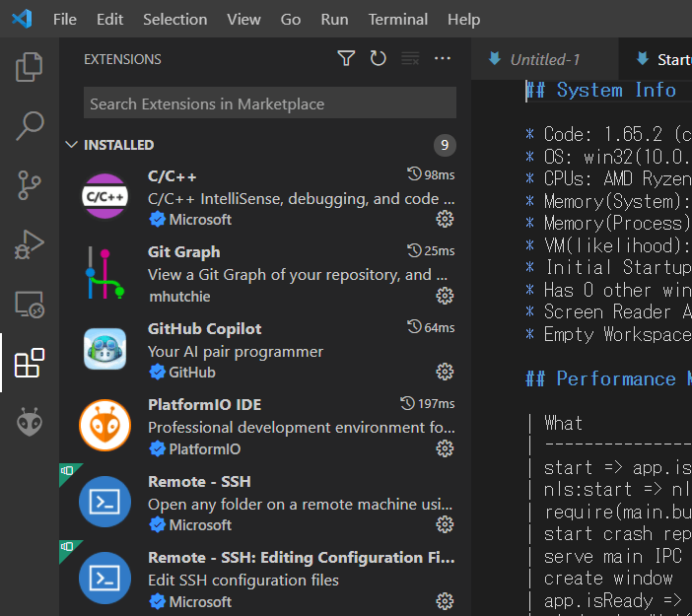Click Git Graph 25ms activation time
This screenshot has height=616, width=692.
[431, 250]
